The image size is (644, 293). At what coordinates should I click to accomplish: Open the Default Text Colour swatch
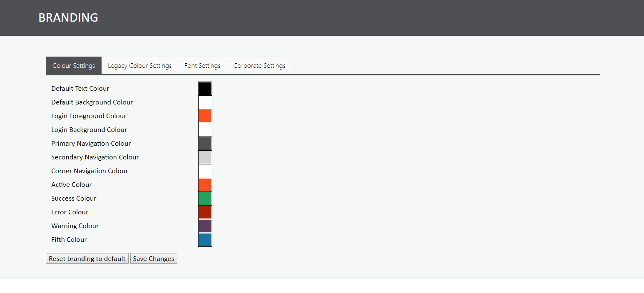pyautogui.click(x=205, y=89)
